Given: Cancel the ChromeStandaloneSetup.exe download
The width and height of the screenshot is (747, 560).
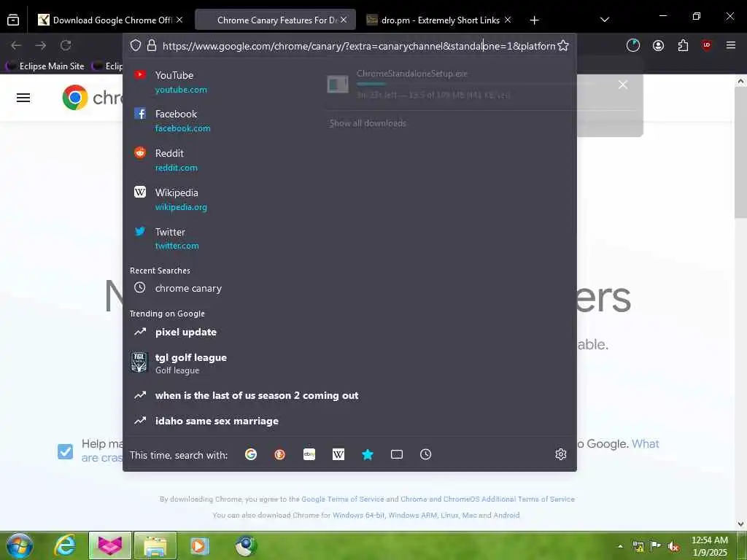Looking at the screenshot, I should pyautogui.click(x=623, y=85).
